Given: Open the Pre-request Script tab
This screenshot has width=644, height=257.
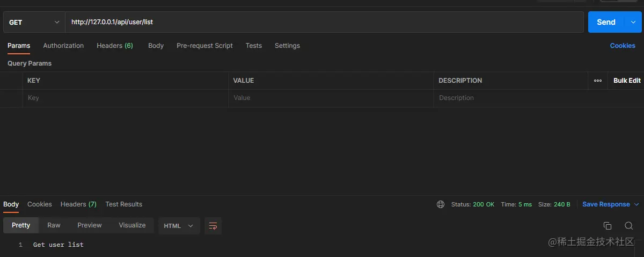Looking at the screenshot, I should pyautogui.click(x=204, y=46).
